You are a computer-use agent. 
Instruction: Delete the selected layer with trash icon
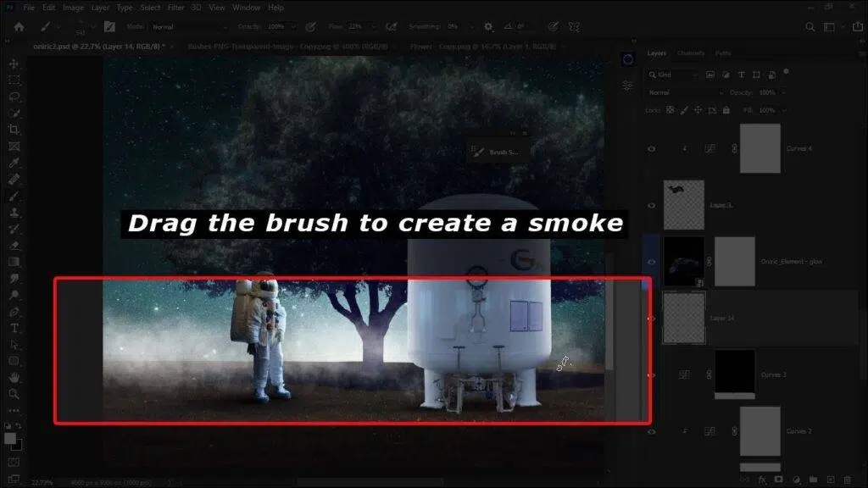848,480
